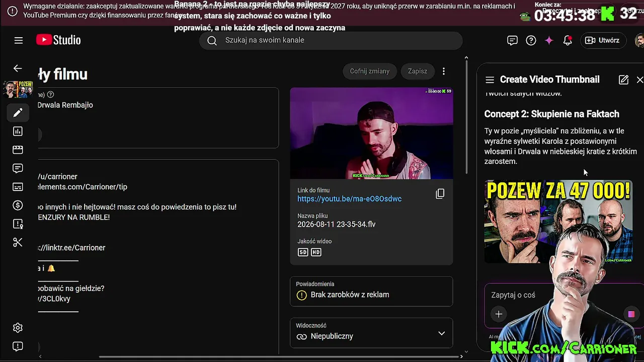Open the Help question mark icon in header
This screenshot has height=362, width=644.
[531, 40]
